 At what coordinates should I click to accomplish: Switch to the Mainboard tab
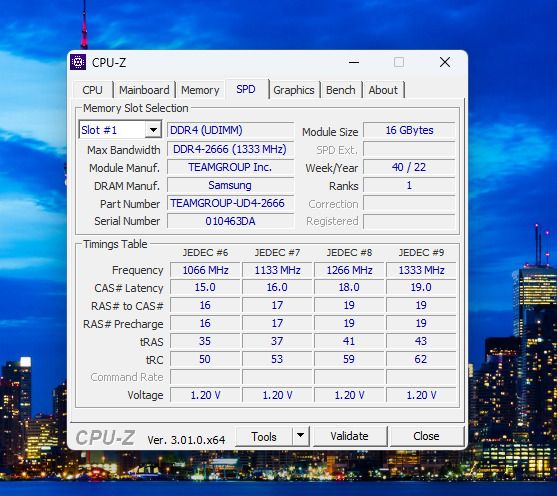pyautogui.click(x=144, y=90)
